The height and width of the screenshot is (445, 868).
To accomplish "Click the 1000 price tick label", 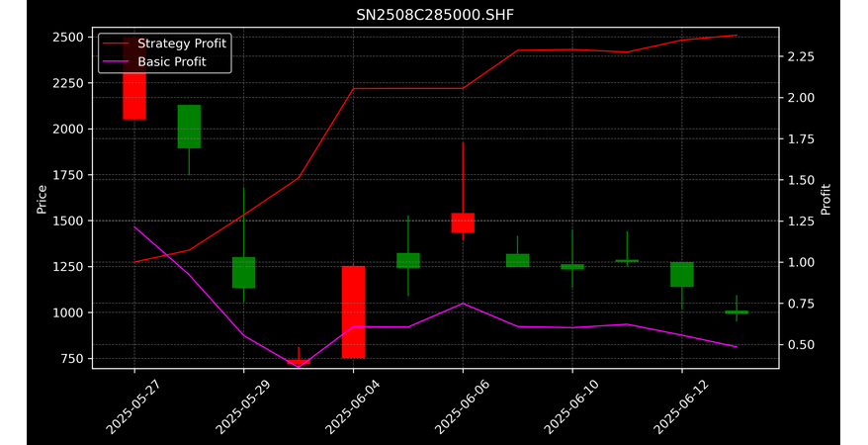I will 69,312.
